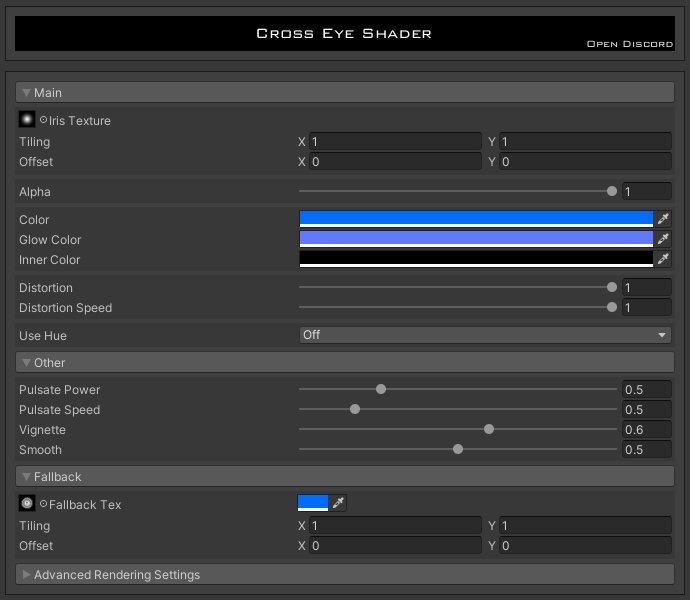Collapse the Other section

(x=27, y=363)
